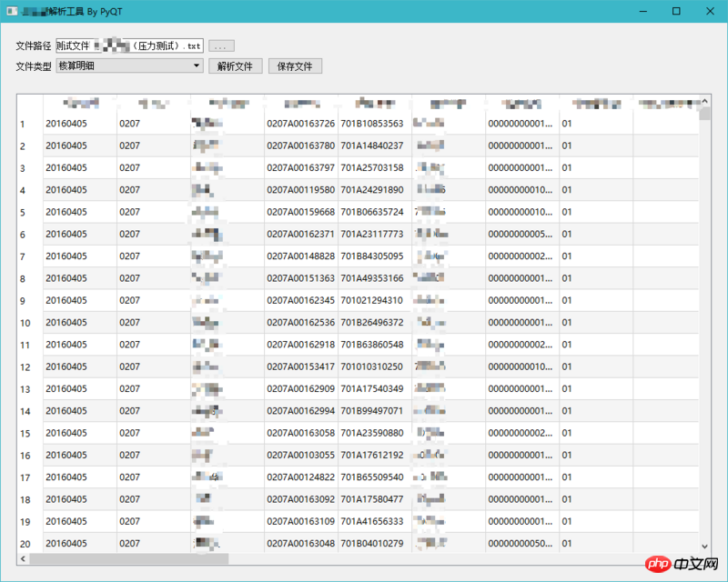Screen dimensions: 728x582
Task: Click cell 0207A00162918
Action: point(301,345)
